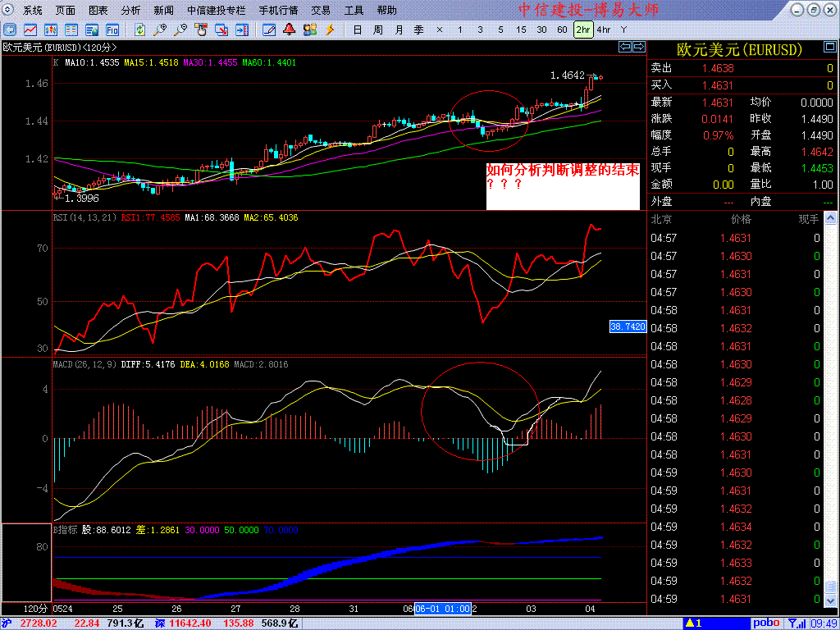Click the Y period button

[623, 30]
